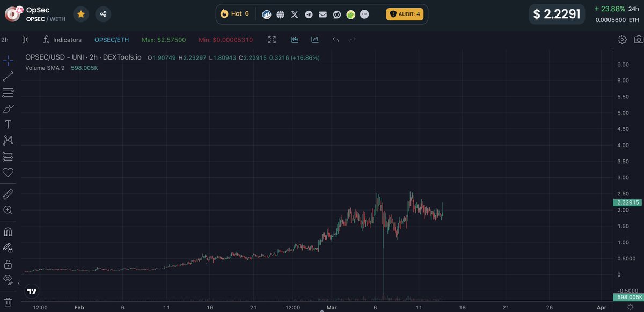The width and height of the screenshot is (644, 312).
Task: Toggle magnet mode on drawings
Action: click(8, 232)
